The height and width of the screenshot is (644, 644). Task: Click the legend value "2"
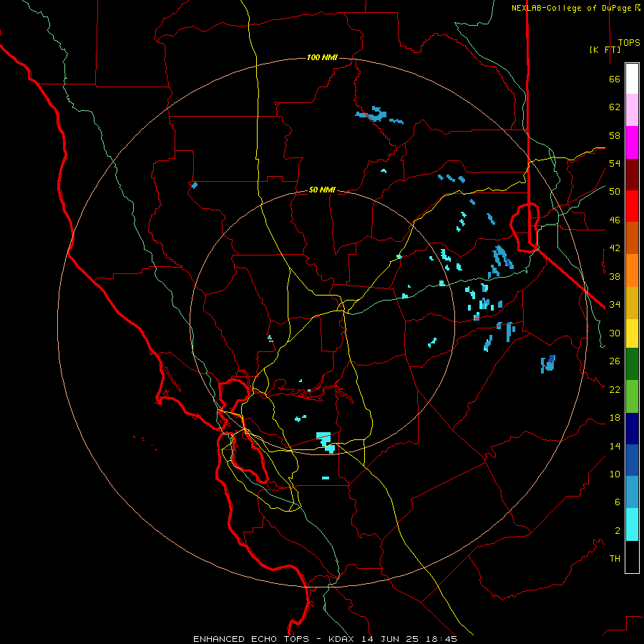[x=618, y=531]
